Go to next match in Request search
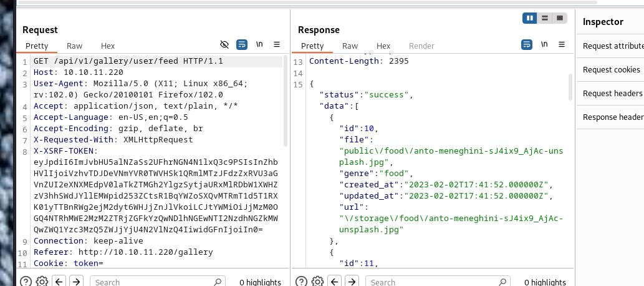Viewport: 644px width, 286px height. point(77,282)
